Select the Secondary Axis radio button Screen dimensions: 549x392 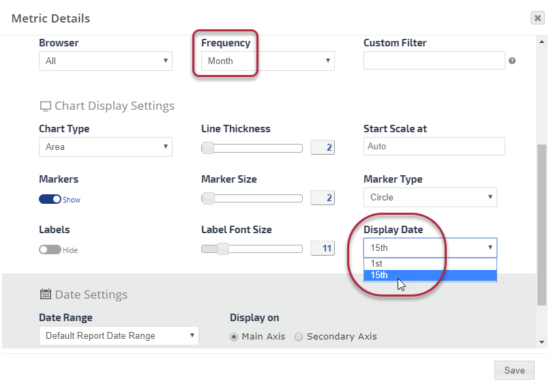click(299, 336)
